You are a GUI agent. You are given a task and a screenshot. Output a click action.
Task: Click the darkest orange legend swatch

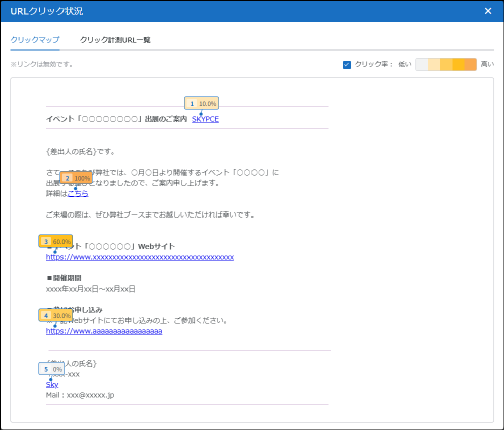coord(470,65)
